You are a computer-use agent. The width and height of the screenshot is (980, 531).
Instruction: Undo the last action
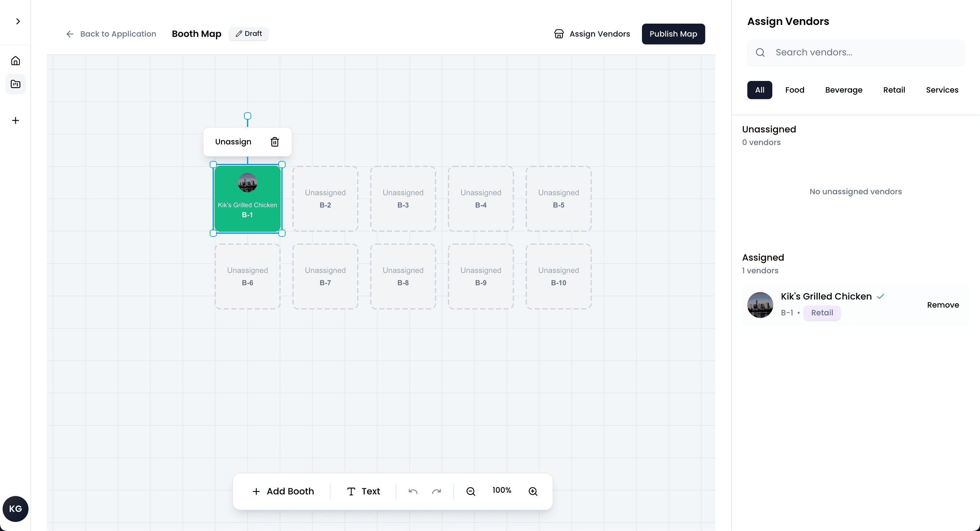tap(413, 491)
